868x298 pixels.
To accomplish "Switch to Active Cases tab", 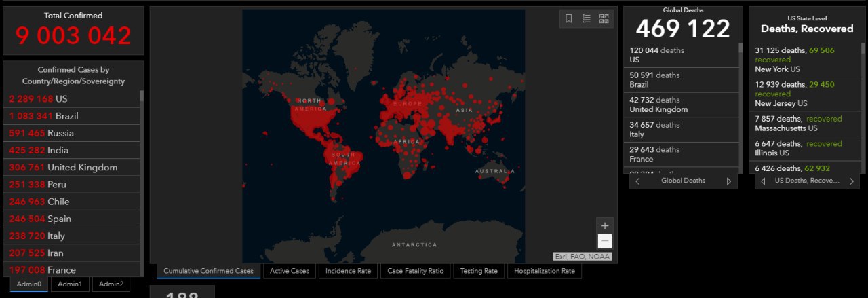I will [x=290, y=271].
